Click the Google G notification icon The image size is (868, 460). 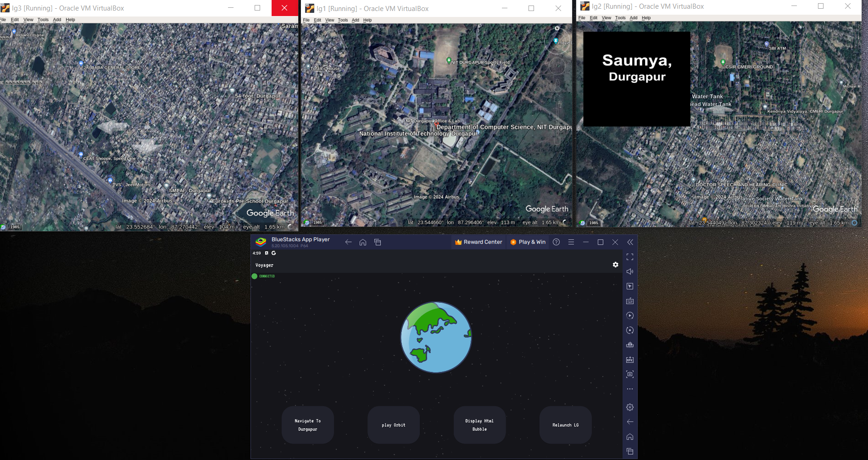[274, 253]
